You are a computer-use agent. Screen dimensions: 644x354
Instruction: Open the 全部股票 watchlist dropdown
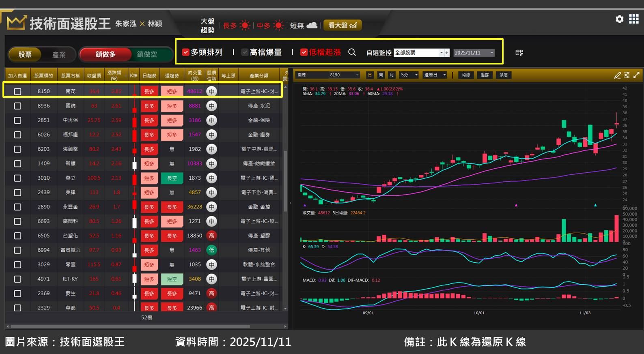click(441, 53)
